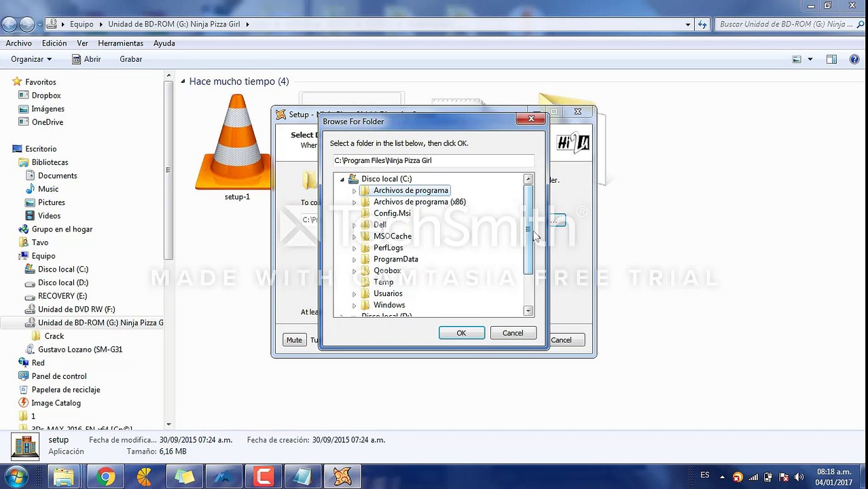Select the Qoobox folder

pos(386,270)
